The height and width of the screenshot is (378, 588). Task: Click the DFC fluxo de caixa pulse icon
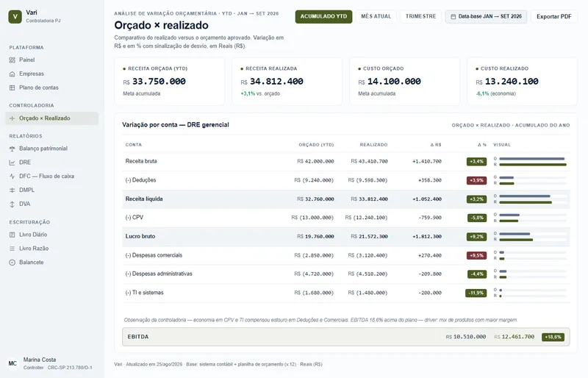click(x=12, y=176)
